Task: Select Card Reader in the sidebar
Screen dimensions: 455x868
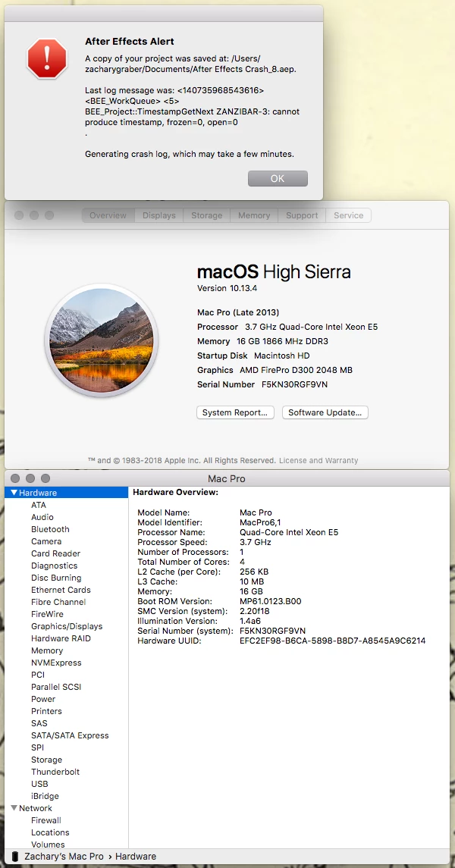Action: [55, 553]
